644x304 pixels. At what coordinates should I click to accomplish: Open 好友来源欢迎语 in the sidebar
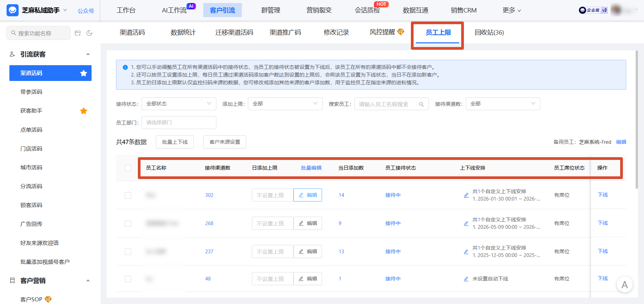40,243
